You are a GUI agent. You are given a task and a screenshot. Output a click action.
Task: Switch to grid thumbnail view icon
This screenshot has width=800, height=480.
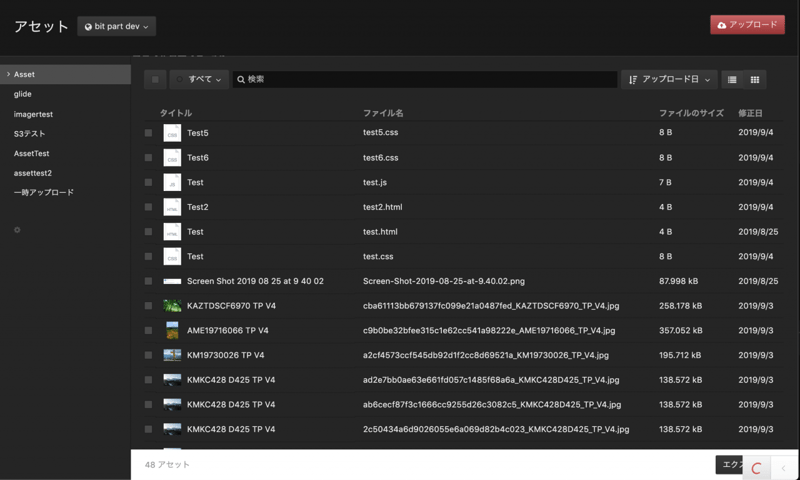(755, 79)
